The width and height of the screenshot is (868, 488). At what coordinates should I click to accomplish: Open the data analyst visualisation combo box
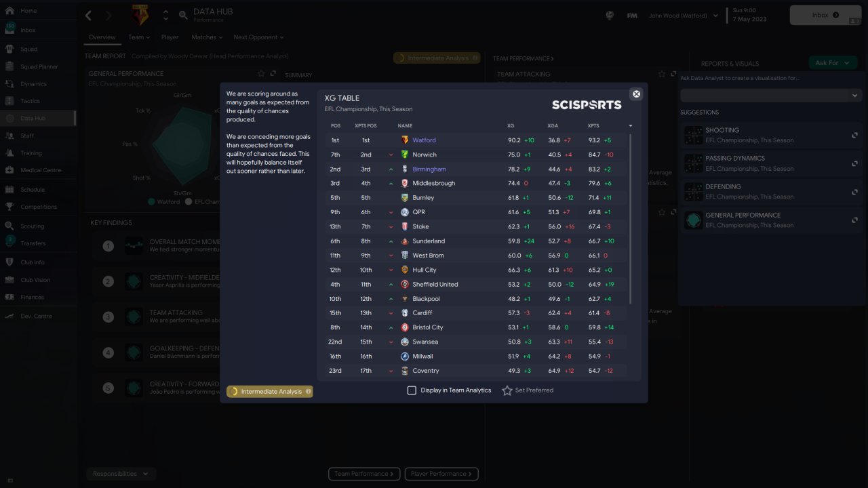click(x=771, y=96)
